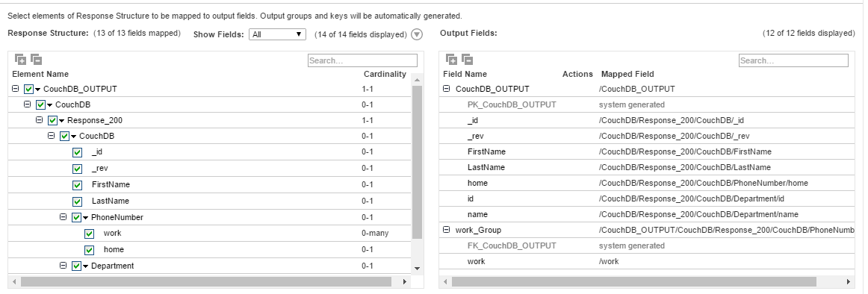Collapse the CouchDB_OUTPUT root tree node
This screenshot has width=868, height=294.
point(16,89)
